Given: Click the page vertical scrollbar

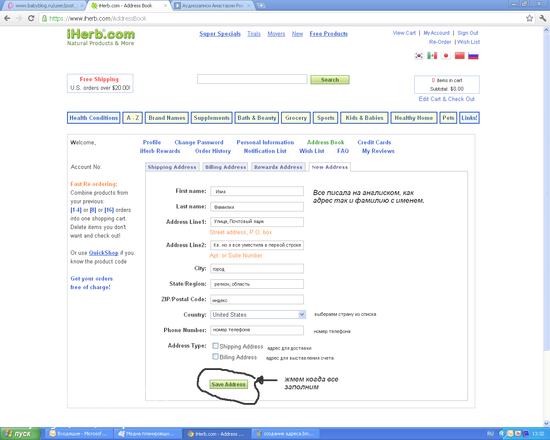Looking at the screenshot, I should click(x=546, y=225).
